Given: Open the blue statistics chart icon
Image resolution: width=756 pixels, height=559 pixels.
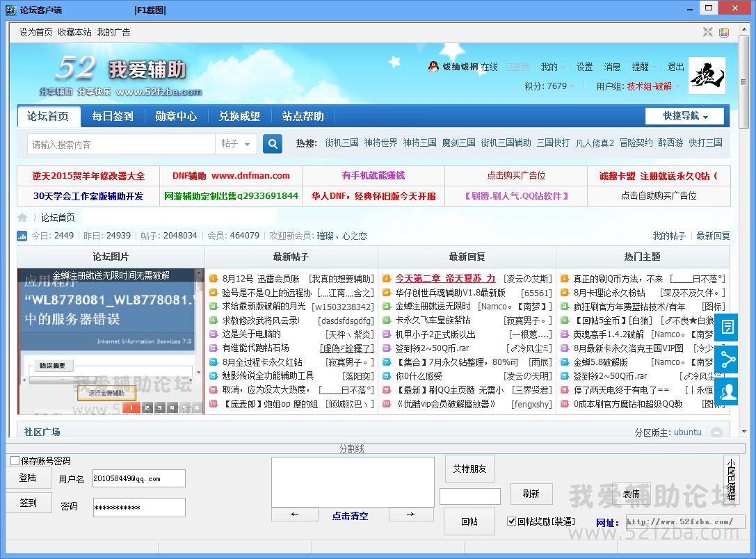Looking at the screenshot, I should tap(22, 236).
